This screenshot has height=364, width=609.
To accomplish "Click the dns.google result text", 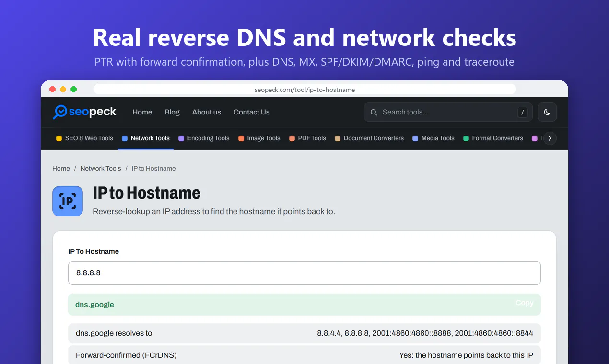I will (x=94, y=305).
